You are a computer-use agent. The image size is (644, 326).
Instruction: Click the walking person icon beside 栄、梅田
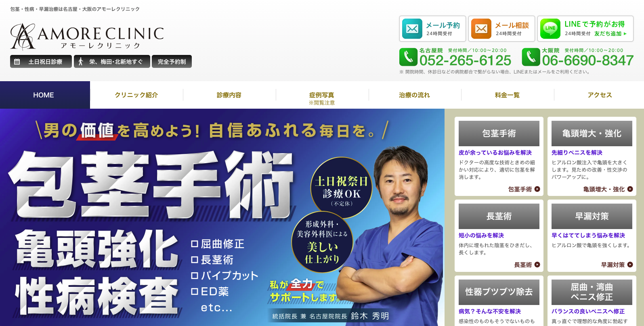pos(81,62)
